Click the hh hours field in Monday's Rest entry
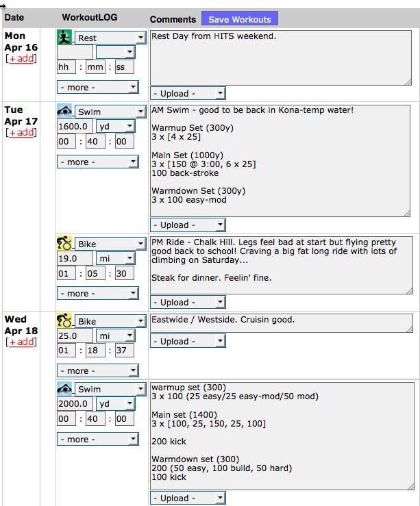The image size is (420, 506). [x=66, y=67]
